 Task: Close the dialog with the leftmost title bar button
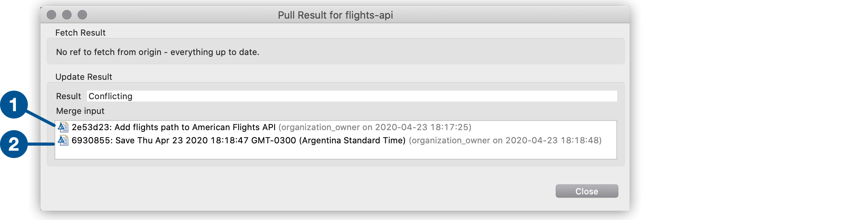(x=51, y=15)
